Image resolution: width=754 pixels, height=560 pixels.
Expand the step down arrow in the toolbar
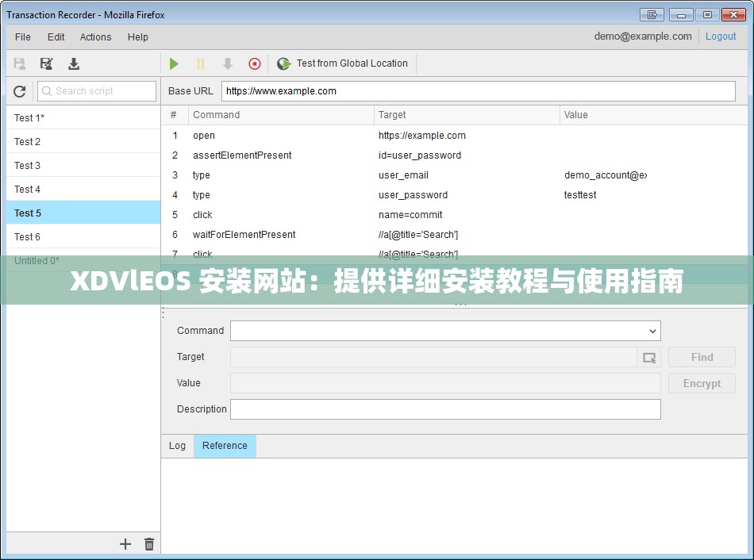[228, 63]
